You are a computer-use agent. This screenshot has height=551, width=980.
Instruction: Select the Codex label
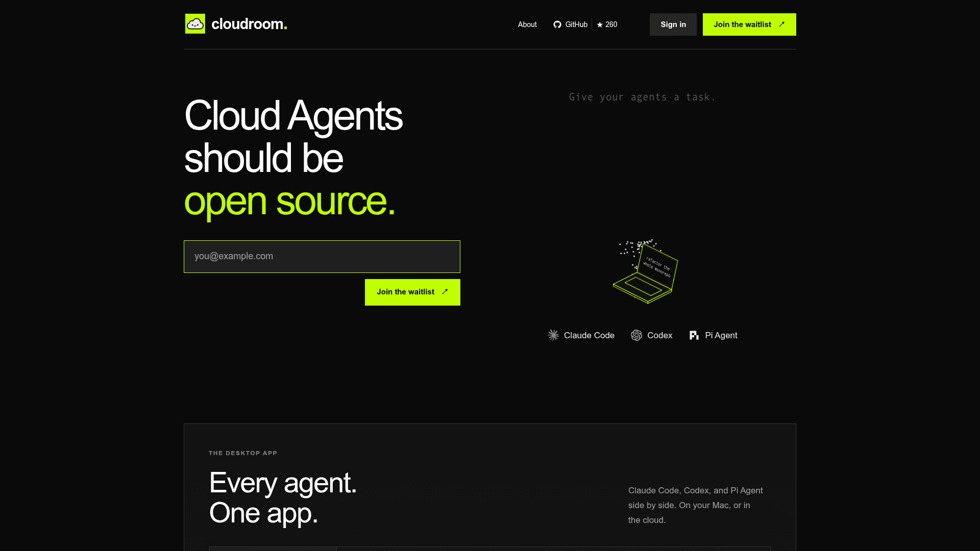(x=659, y=335)
